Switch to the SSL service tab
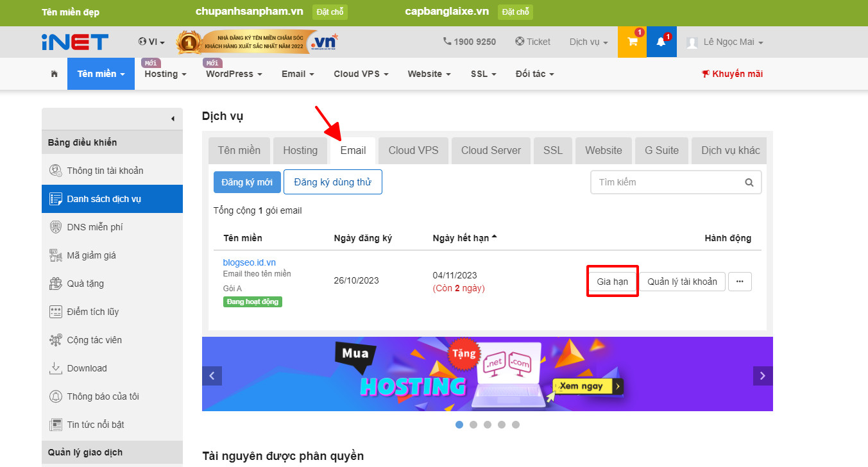Image resolution: width=868 pixels, height=467 pixels. (553, 151)
